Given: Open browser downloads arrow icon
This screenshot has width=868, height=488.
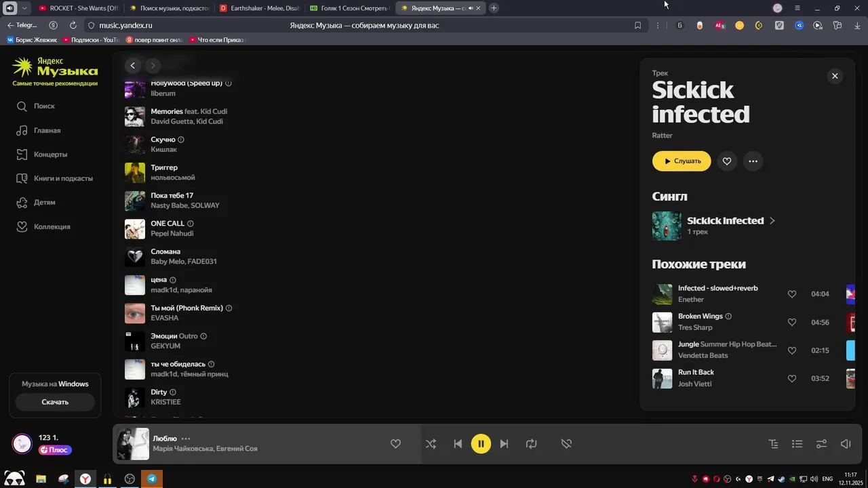Looking at the screenshot, I should pyautogui.click(x=857, y=25).
